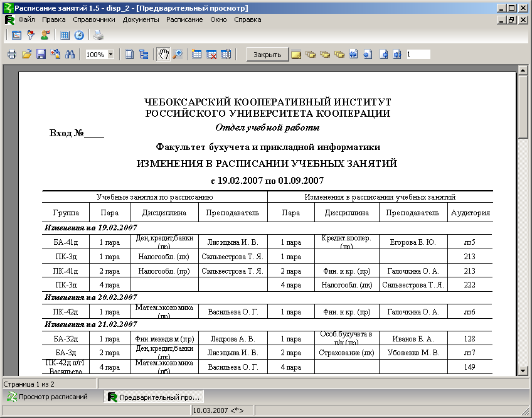This screenshot has height=418, width=532.
Task: Go to the last page
Action: tap(397, 55)
